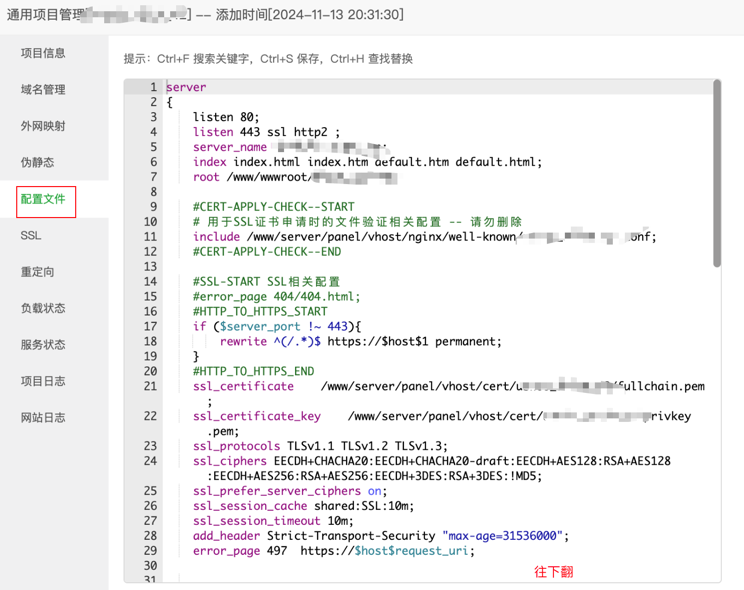Viewport: 744px width, 590px height.
Task: Click the ssl_protocols TLSv1.1 line
Action: [320, 446]
